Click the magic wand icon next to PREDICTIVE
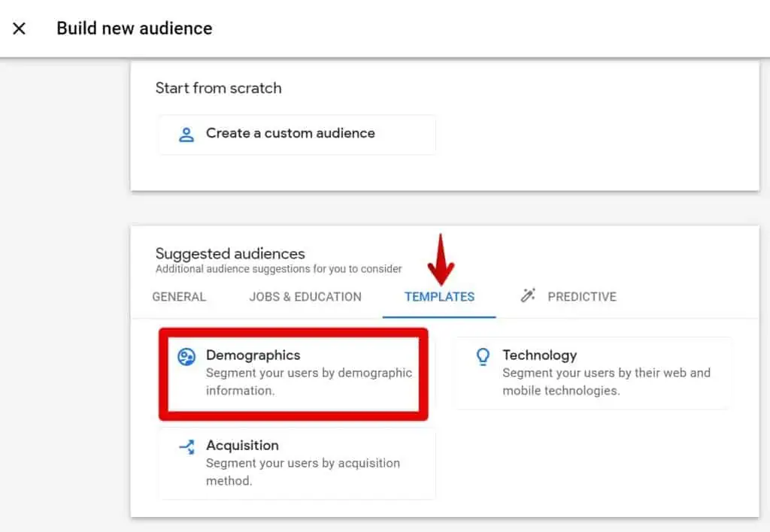 click(529, 296)
